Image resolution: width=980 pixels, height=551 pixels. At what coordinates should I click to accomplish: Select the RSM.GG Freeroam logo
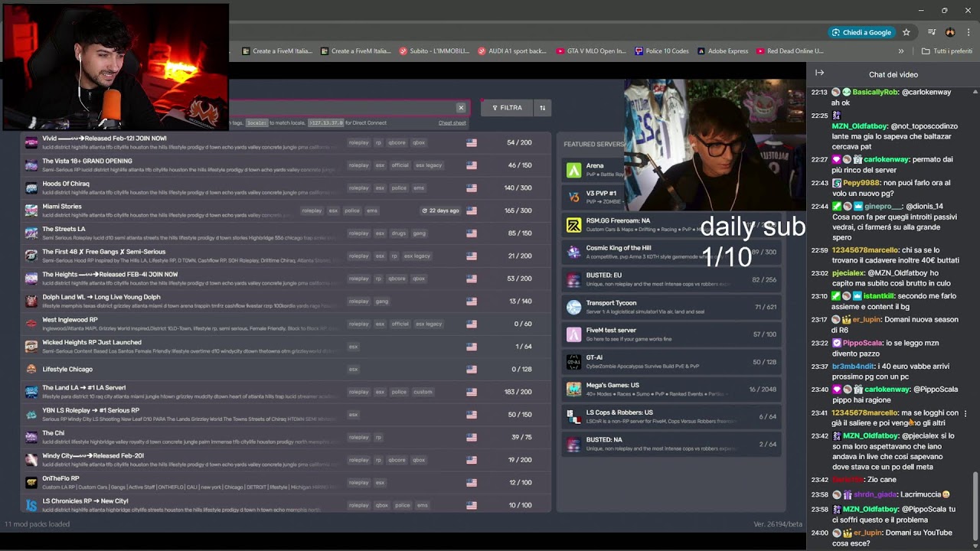[573, 225]
